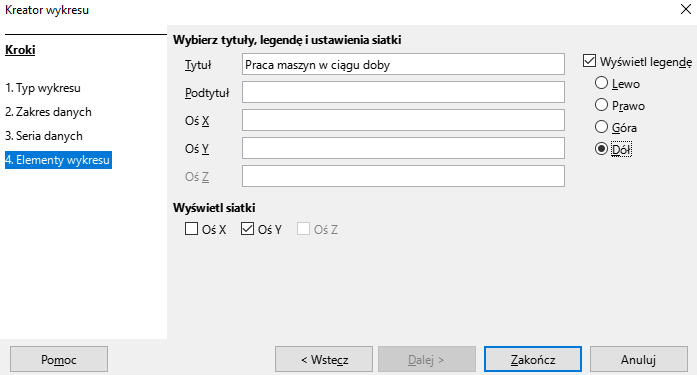The height and width of the screenshot is (375, 697).
Task: Go to step 1. Typ wykresu
Action: coord(43,88)
